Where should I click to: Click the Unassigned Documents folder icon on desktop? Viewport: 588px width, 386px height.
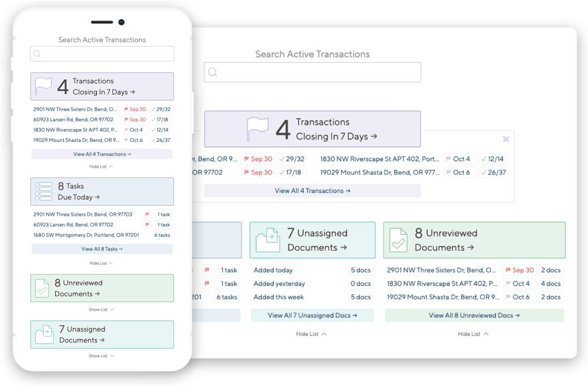(x=268, y=240)
